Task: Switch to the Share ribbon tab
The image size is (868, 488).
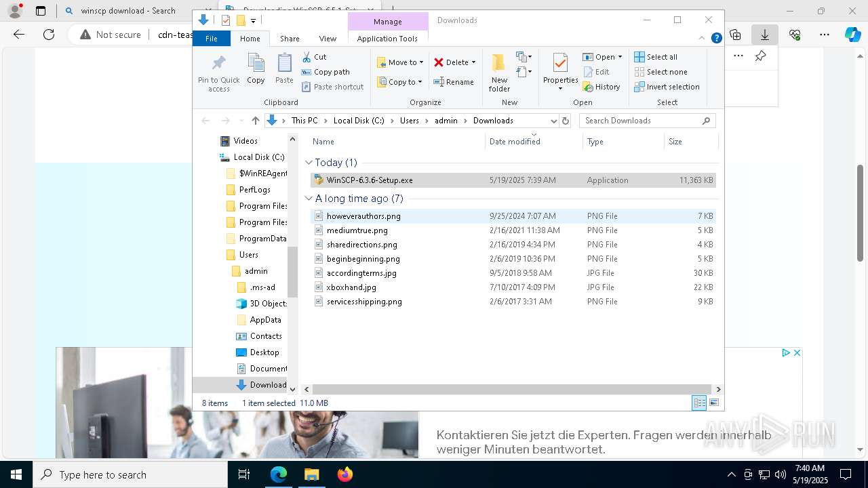Action: (x=290, y=39)
